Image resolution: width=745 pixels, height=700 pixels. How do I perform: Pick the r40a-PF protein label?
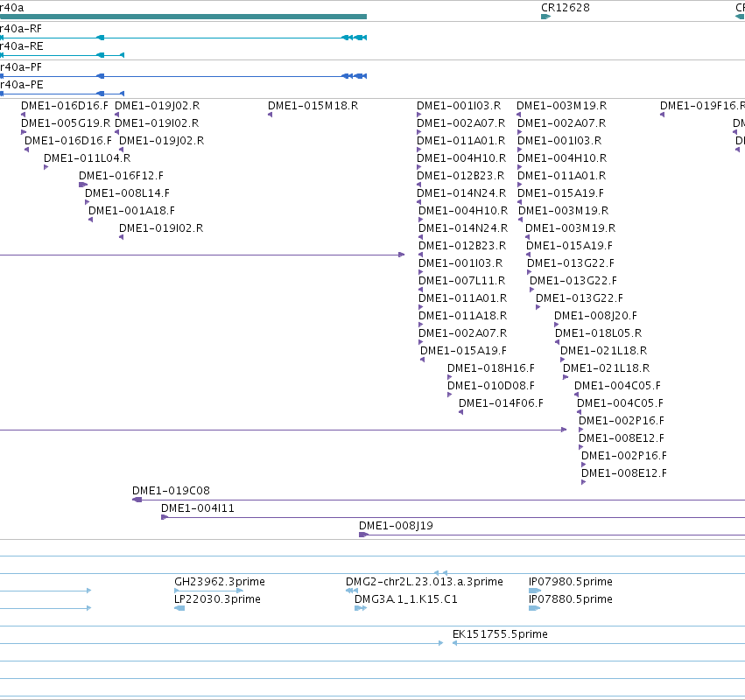click(21, 67)
